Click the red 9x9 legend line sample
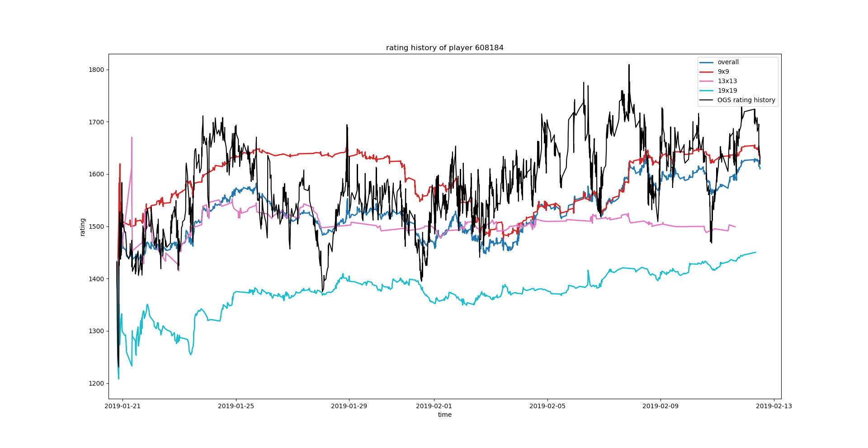Viewport: 868px width, 448px height. (706, 72)
